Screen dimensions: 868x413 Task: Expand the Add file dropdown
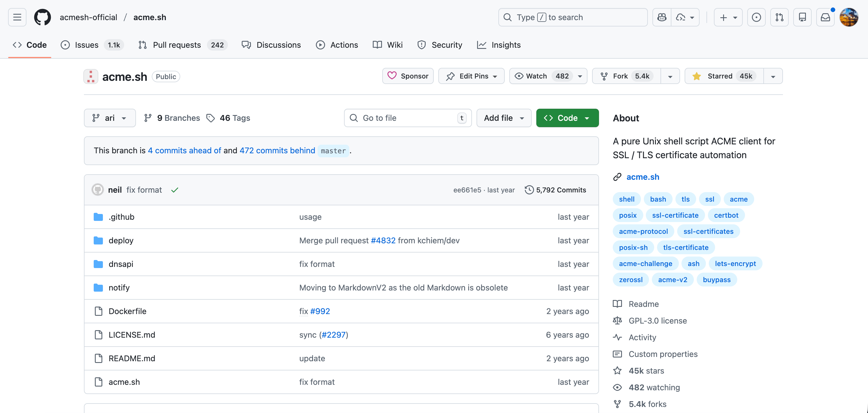point(504,118)
